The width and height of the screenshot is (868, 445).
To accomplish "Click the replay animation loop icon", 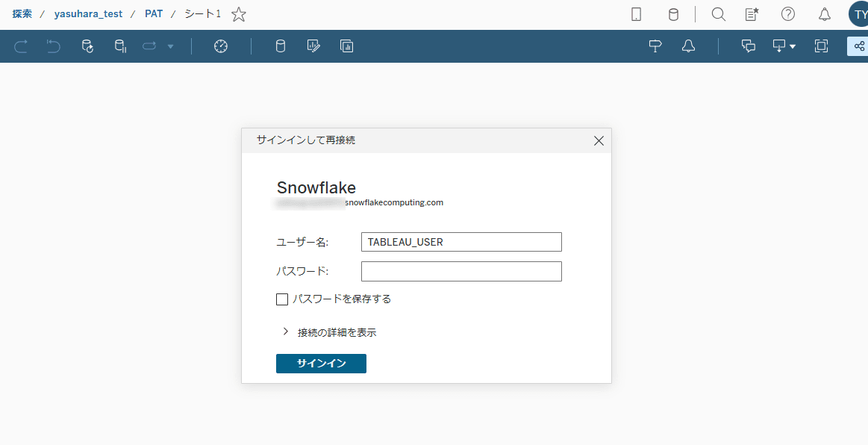I will pyautogui.click(x=149, y=46).
